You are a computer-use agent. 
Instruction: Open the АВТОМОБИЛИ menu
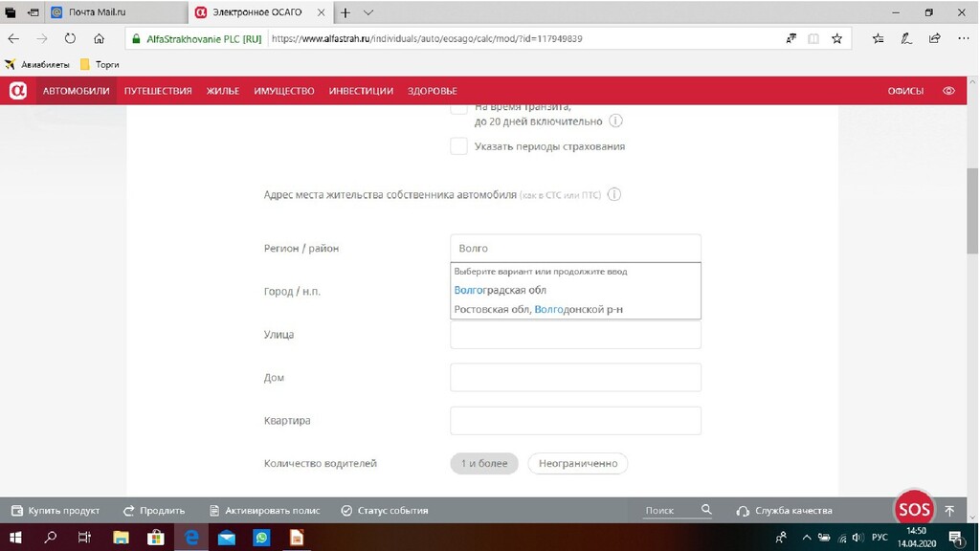click(x=77, y=91)
